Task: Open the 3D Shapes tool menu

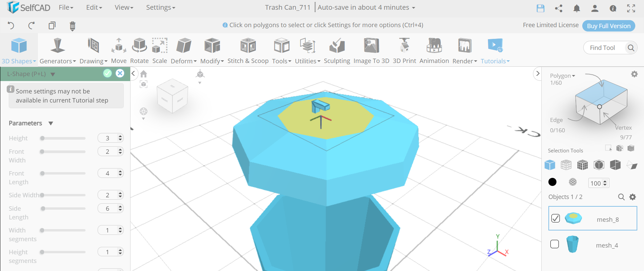Action: [19, 50]
